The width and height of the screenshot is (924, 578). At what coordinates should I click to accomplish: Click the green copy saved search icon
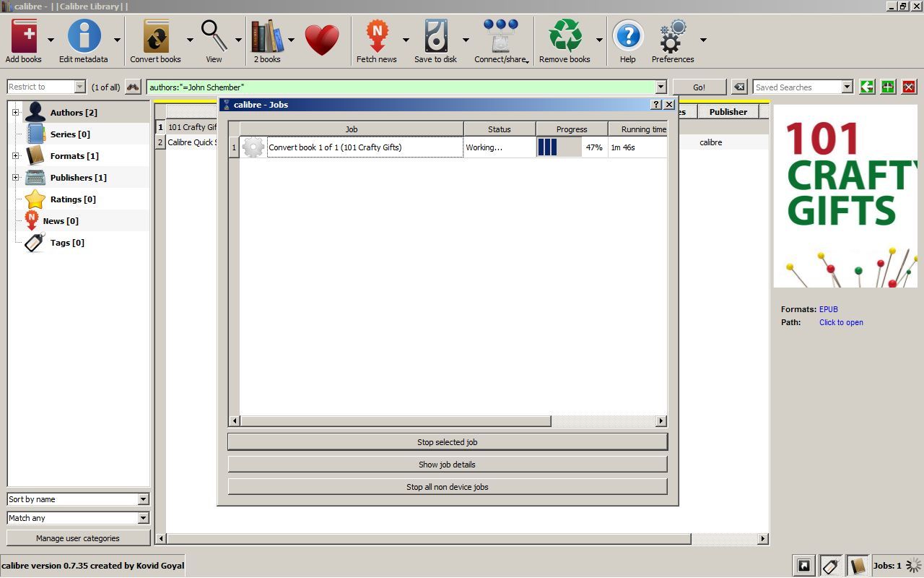click(867, 87)
